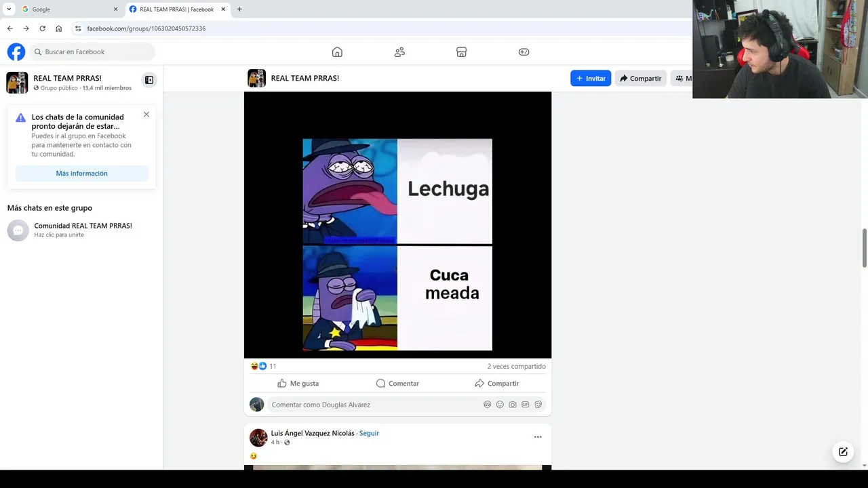Open Facebook Home icon
The image size is (868, 488).
[x=337, y=52]
